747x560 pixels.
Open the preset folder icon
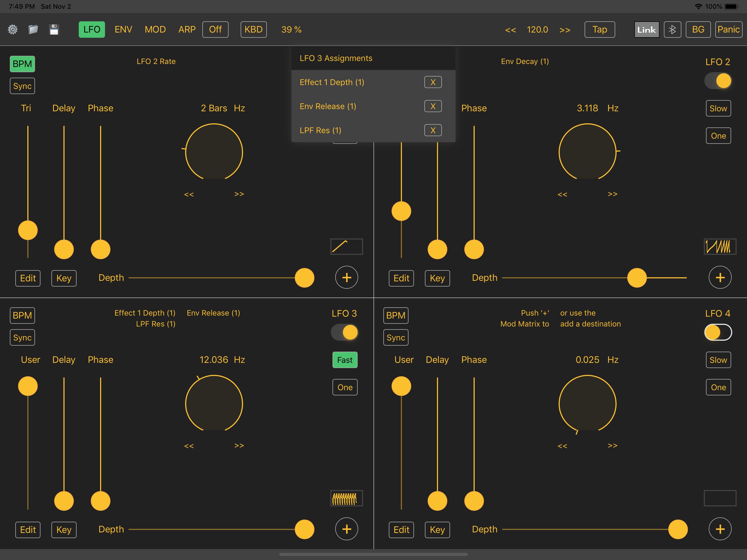pos(33,30)
